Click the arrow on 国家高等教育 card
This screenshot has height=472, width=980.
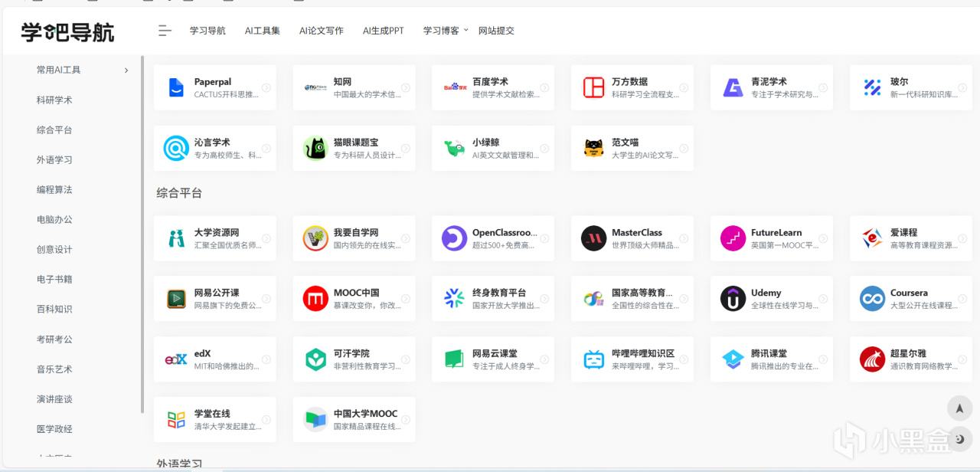tap(684, 299)
